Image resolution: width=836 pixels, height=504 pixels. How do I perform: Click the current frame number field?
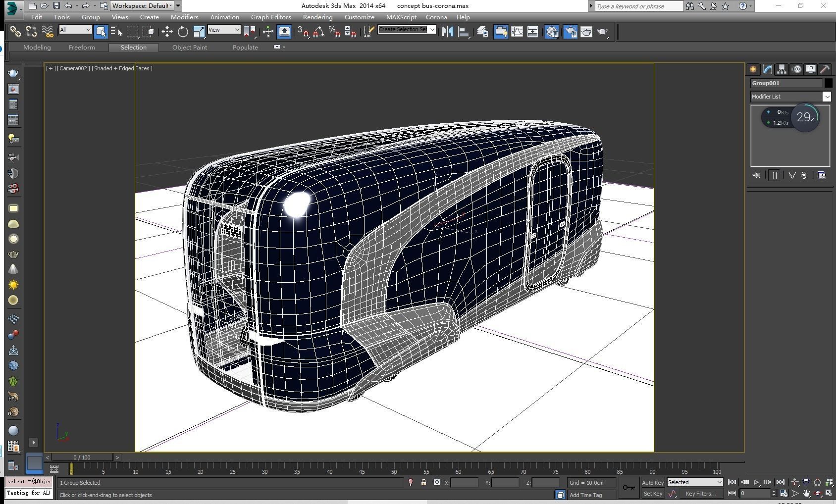[755, 494]
